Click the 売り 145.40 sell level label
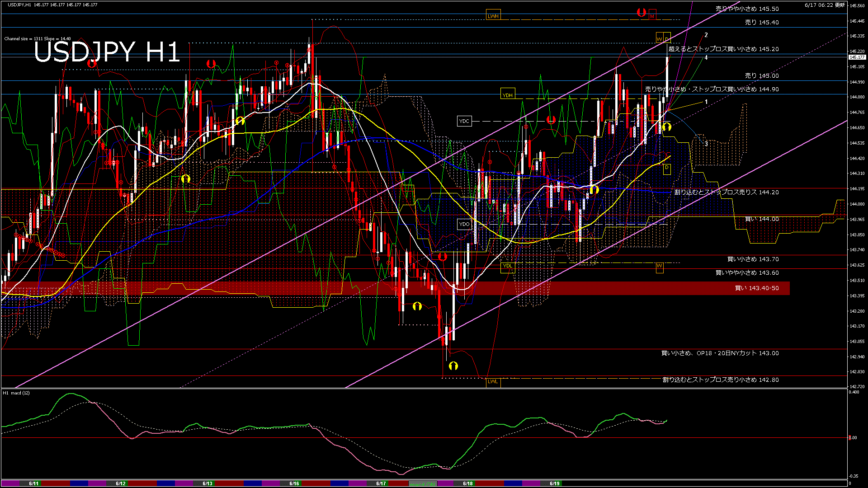The width and height of the screenshot is (868, 488). [762, 22]
